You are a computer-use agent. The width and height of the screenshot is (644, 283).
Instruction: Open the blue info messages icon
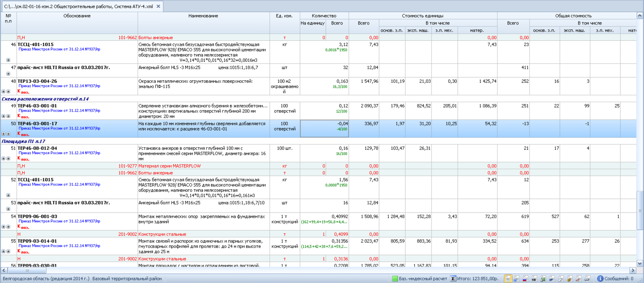point(600,279)
